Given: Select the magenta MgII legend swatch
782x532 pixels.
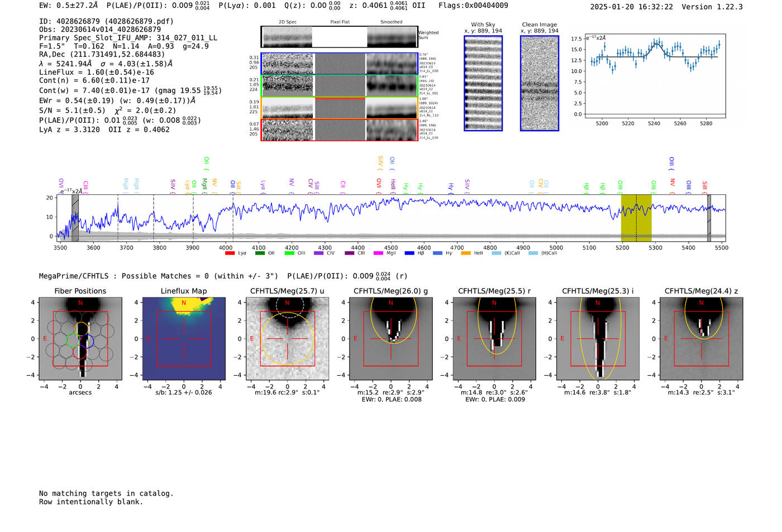Looking at the screenshot, I should [378, 253].
